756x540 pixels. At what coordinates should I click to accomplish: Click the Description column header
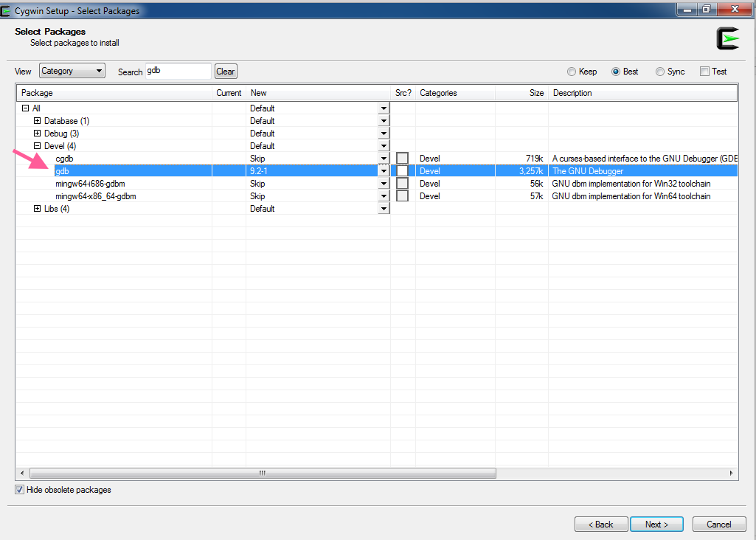pyautogui.click(x=642, y=92)
